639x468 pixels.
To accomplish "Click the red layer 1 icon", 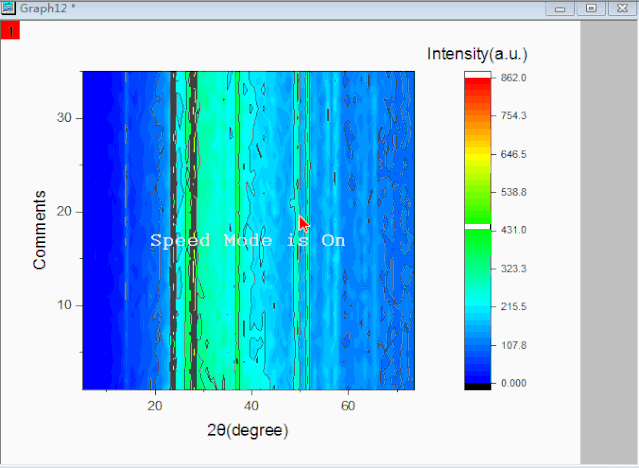I will coord(10,30).
